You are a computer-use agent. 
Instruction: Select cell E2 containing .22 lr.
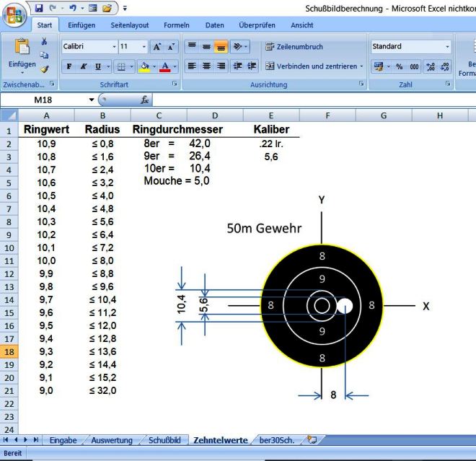point(270,144)
